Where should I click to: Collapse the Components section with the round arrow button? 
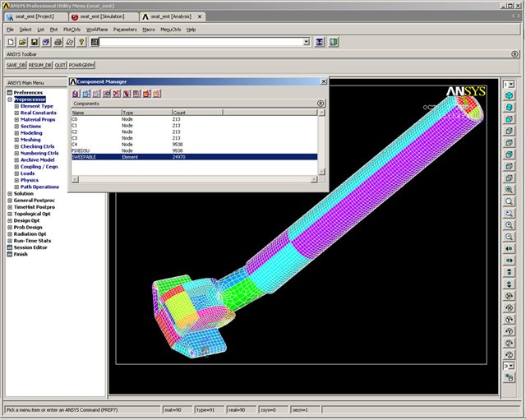321,104
